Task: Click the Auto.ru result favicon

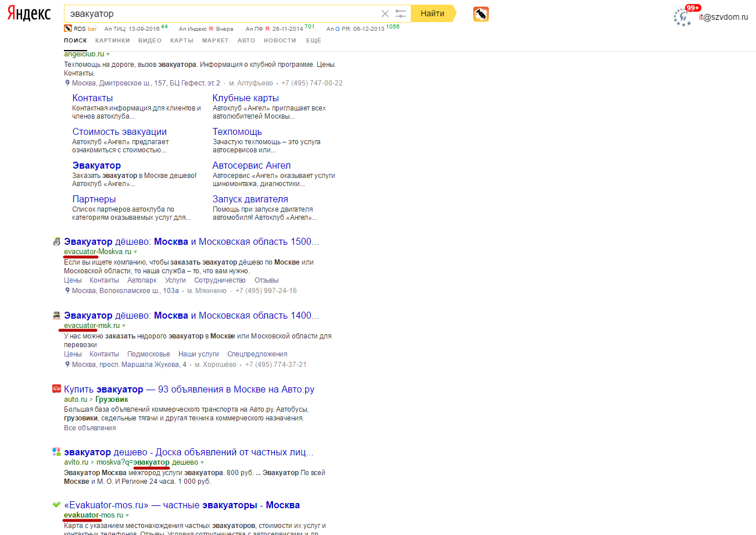Action: (x=56, y=389)
